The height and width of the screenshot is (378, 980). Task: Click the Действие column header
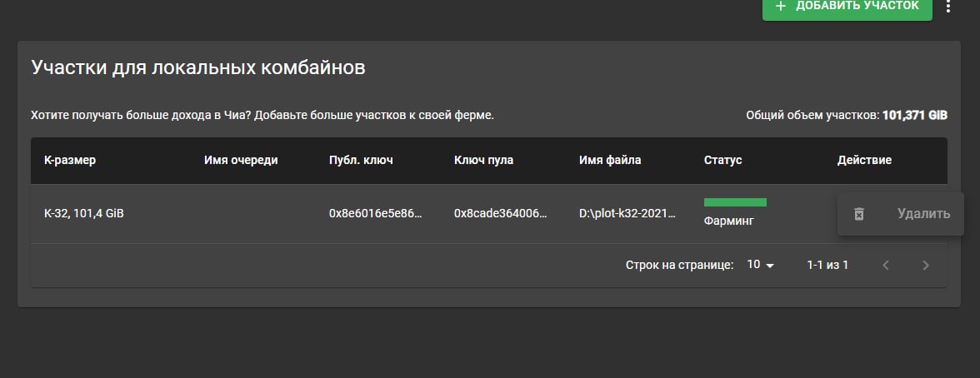(x=864, y=160)
